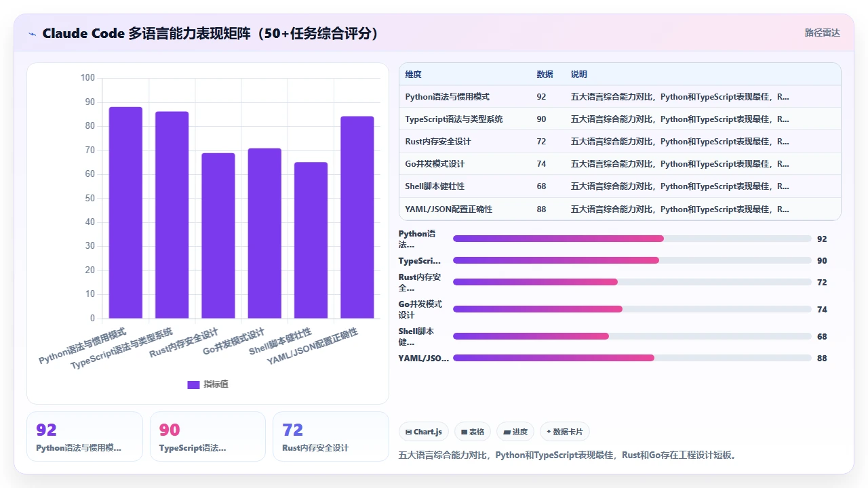This screenshot has height=488, width=868.
Task: Select the Python语法与惯用模式 table row name
Action: (447, 97)
